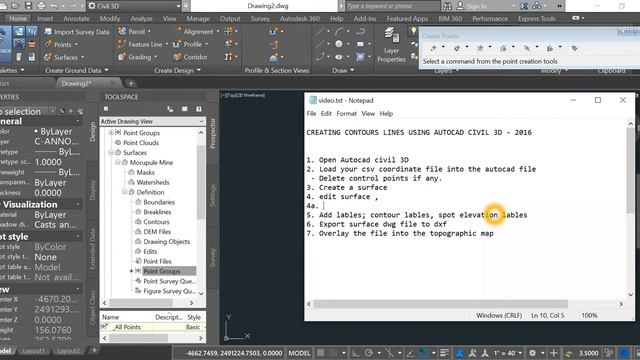Expand the Draw panel
Viewport: 640px width, 360px height.
343,70
